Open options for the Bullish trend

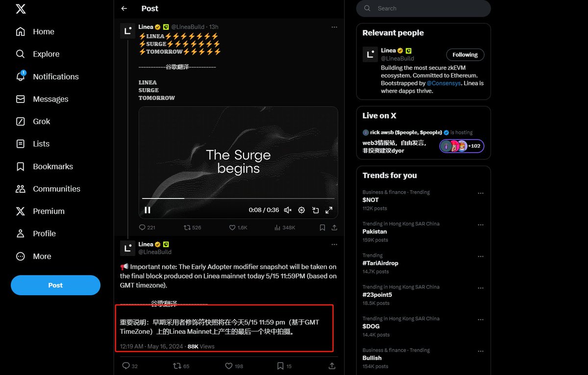pos(481,351)
